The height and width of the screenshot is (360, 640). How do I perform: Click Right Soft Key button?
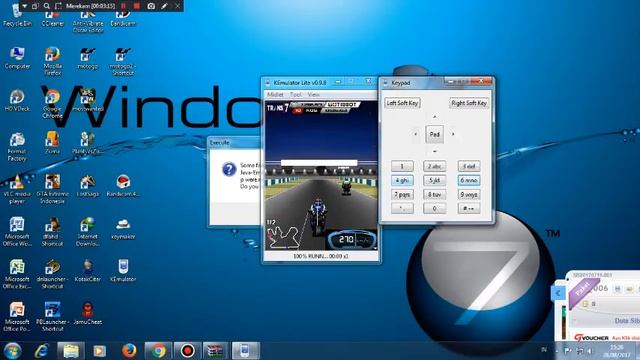pyautogui.click(x=469, y=103)
